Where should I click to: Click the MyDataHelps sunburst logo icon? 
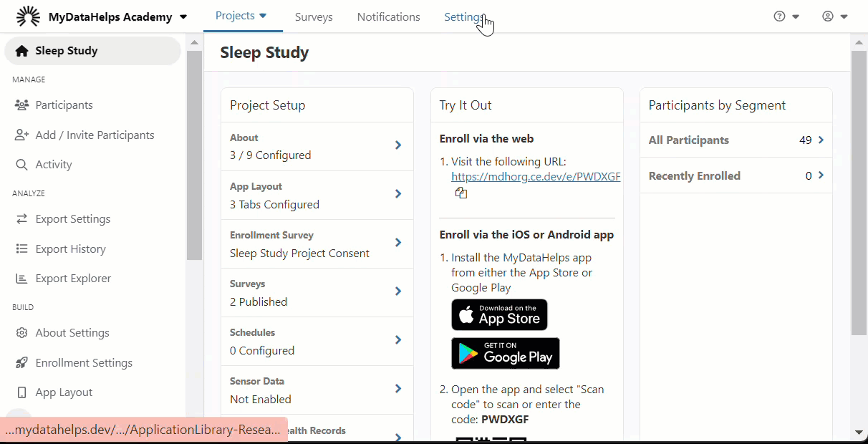tap(28, 16)
